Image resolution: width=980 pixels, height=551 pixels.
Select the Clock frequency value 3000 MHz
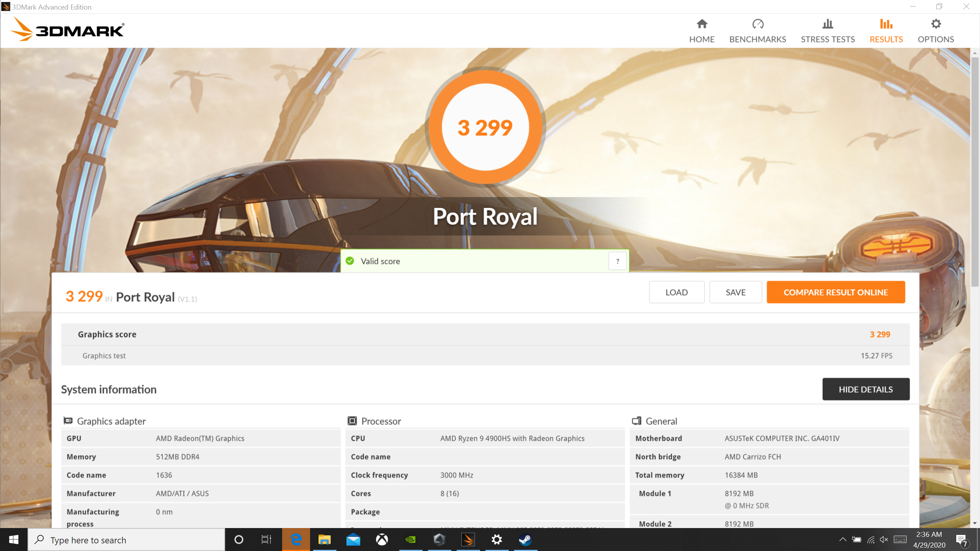tap(457, 475)
